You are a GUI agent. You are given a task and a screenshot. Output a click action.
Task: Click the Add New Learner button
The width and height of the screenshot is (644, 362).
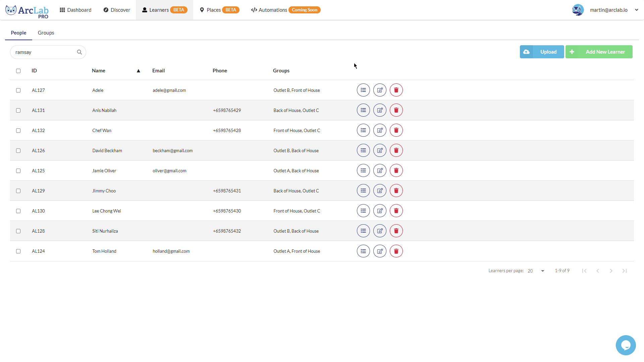tap(599, 52)
